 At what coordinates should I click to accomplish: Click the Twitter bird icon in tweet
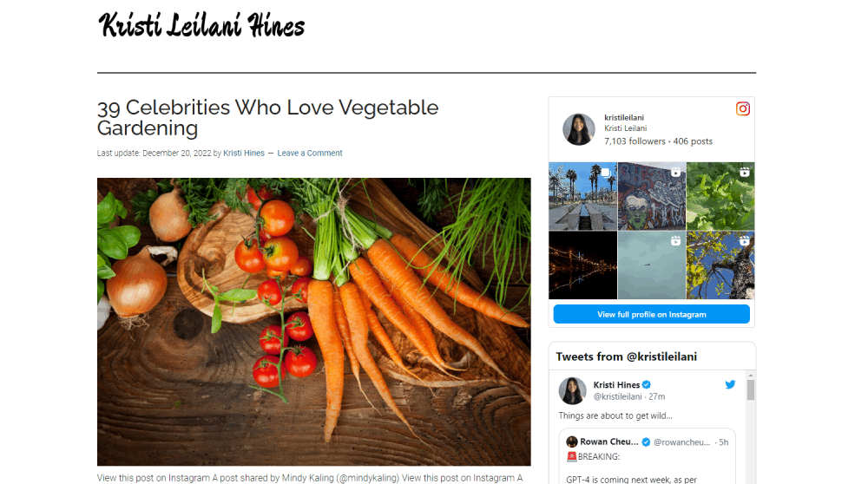(730, 384)
